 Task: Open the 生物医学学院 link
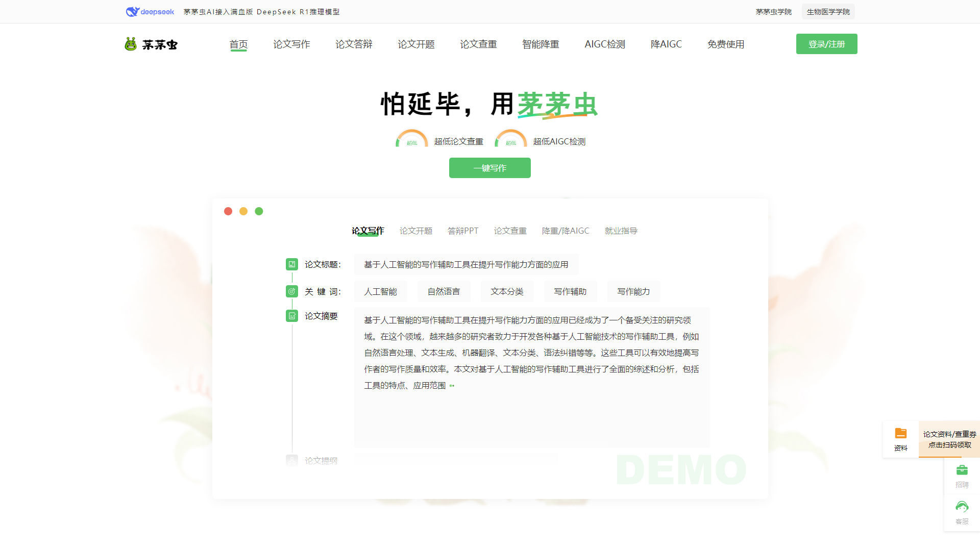click(828, 12)
